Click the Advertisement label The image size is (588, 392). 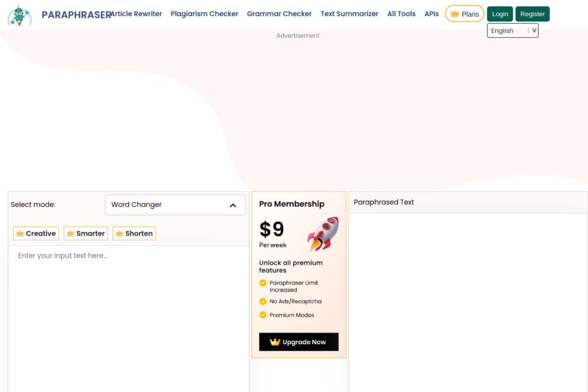point(298,36)
